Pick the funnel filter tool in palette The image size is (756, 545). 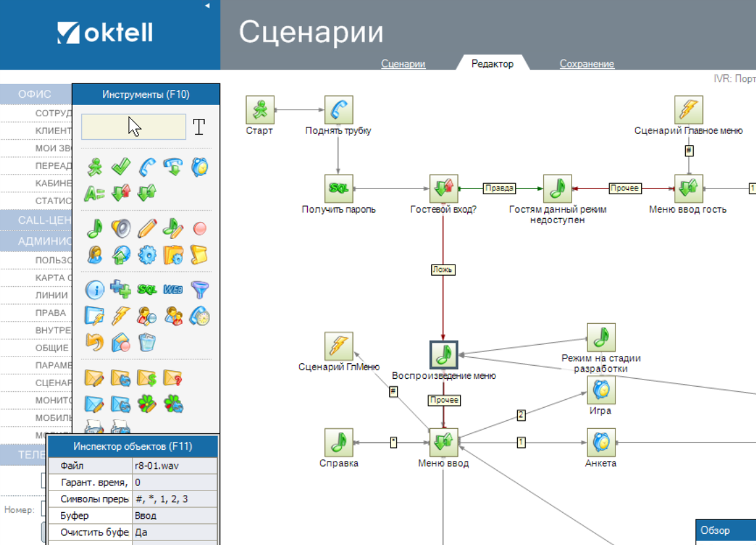[x=199, y=290]
